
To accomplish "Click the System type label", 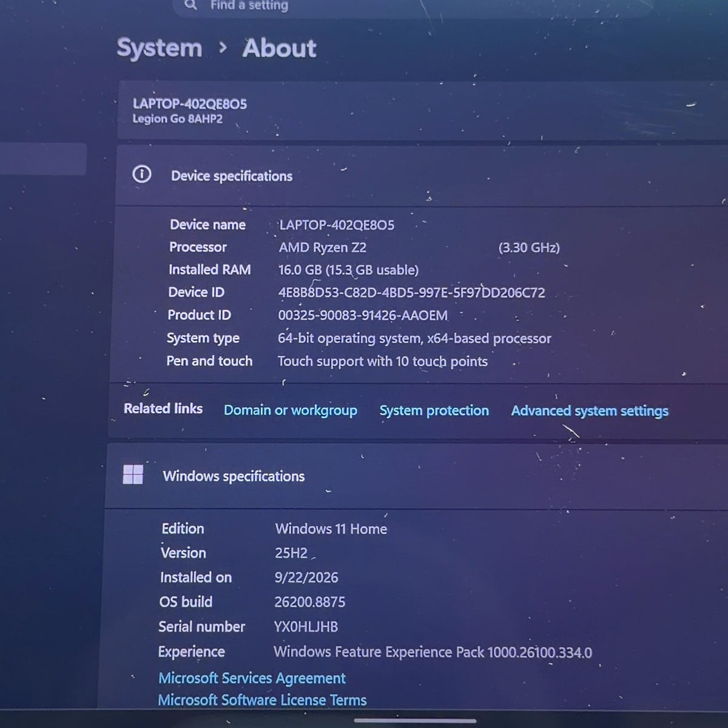I will [x=203, y=338].
